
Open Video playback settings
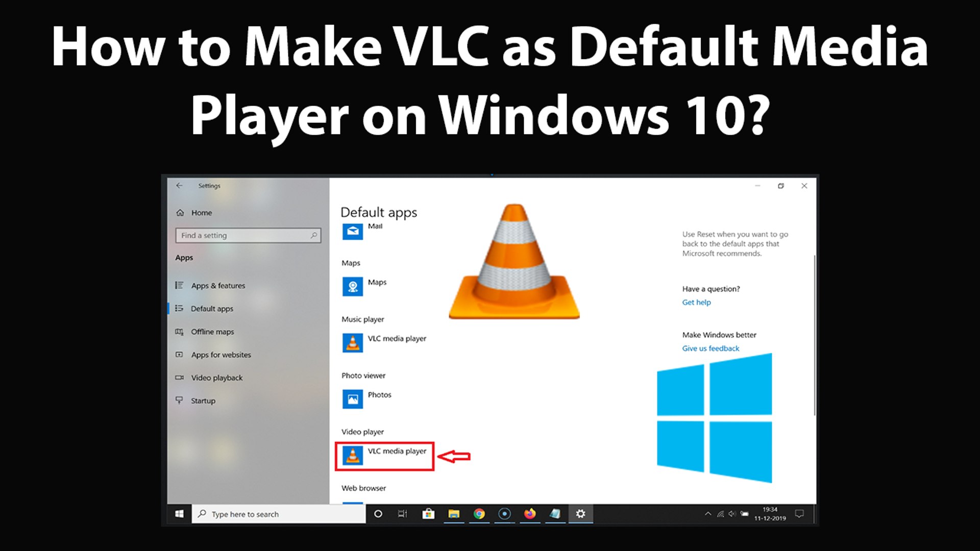[209, 378]
